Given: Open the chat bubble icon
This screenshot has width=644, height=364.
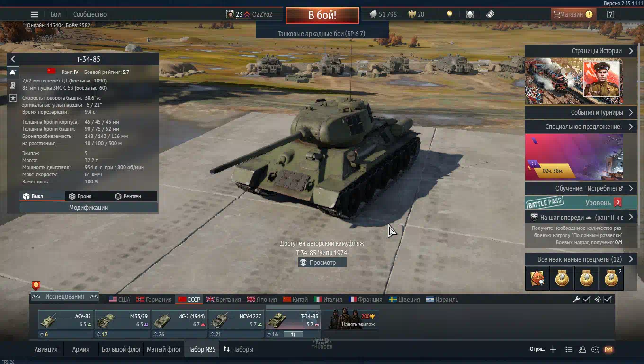Looking at the screenshot, I should click(595, 349).
